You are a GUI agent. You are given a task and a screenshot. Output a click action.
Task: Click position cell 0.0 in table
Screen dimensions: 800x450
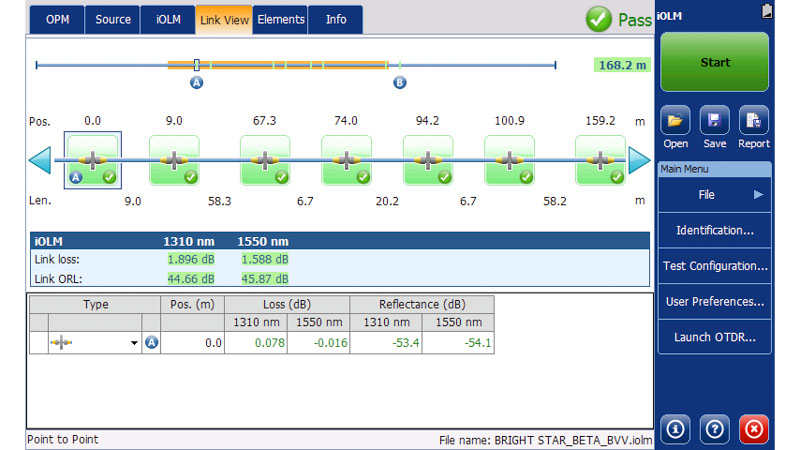click(192, 343)
